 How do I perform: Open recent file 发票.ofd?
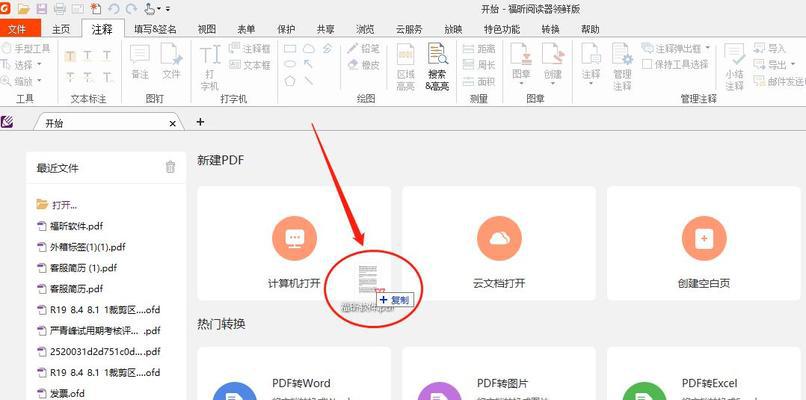[61, 394]
